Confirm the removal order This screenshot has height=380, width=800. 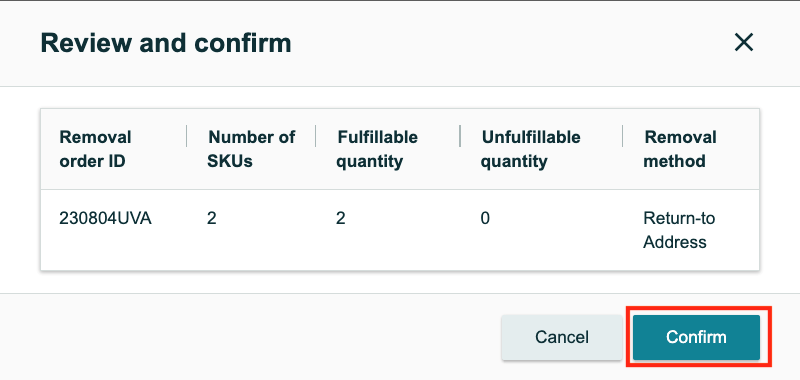pos(696,337)
